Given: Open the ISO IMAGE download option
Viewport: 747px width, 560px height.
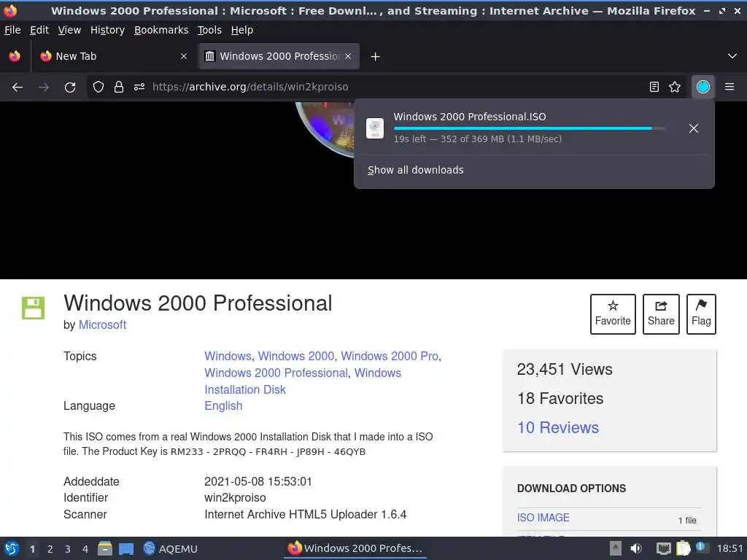Looking at the screenshot, I should [543, 518].
